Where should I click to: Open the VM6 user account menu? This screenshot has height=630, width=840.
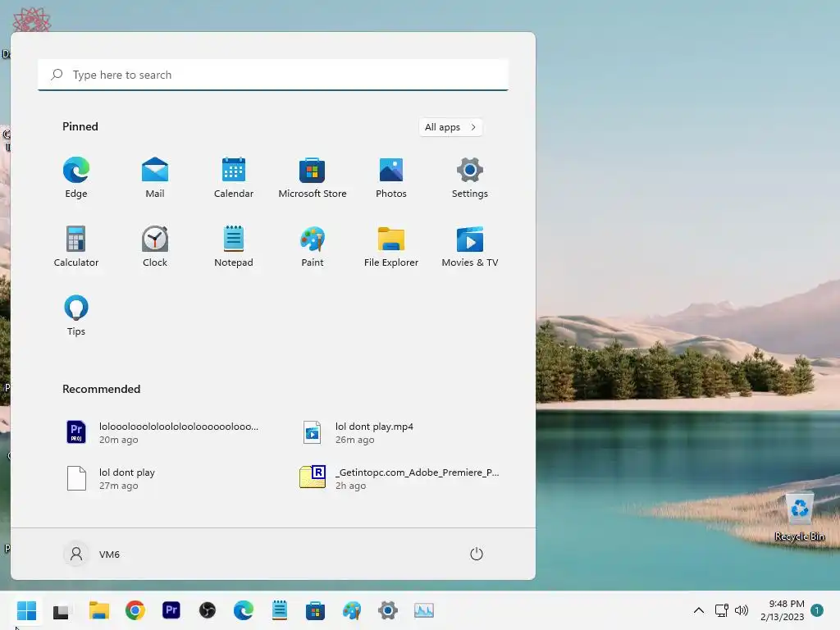[92, 554]
